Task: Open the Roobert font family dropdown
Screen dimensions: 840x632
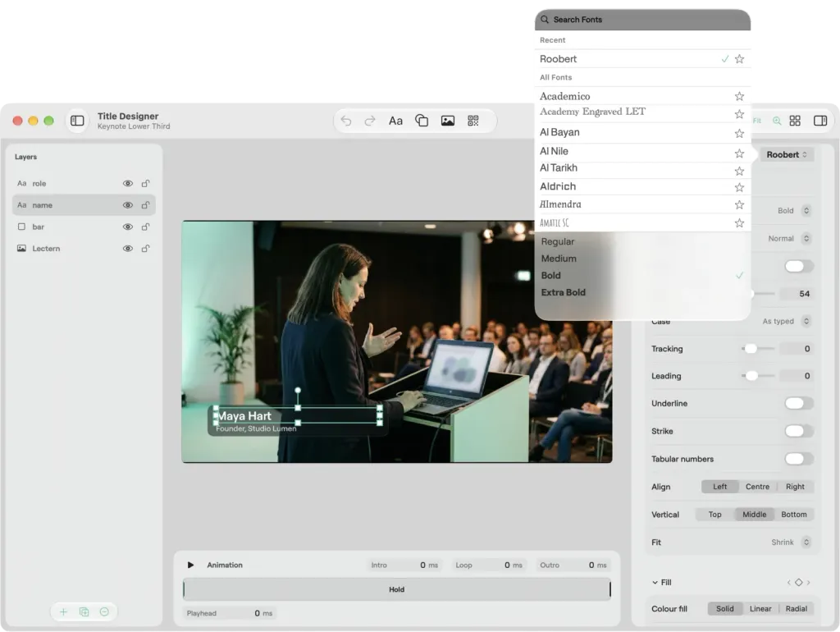Action: click(787, 154)
